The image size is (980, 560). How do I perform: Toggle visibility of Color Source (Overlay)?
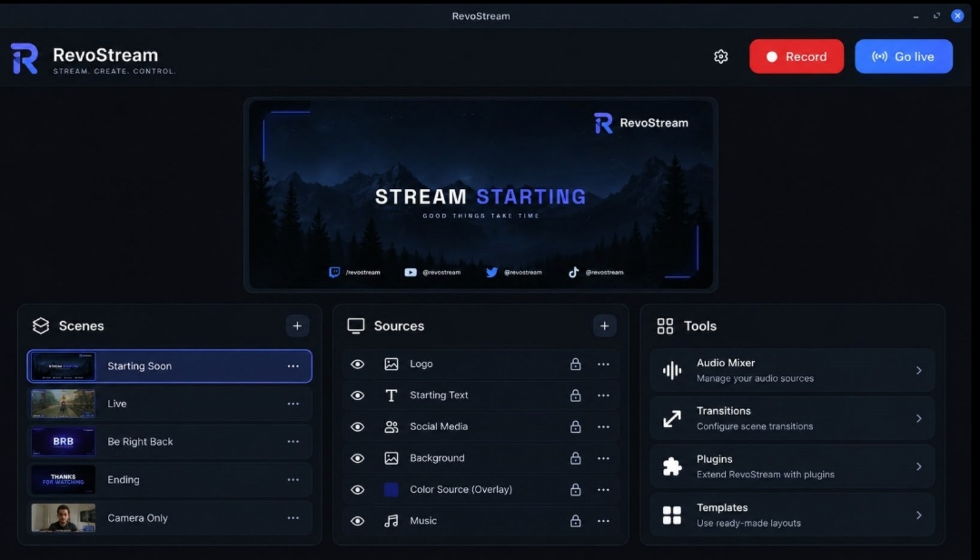click(x=358, y=489)
